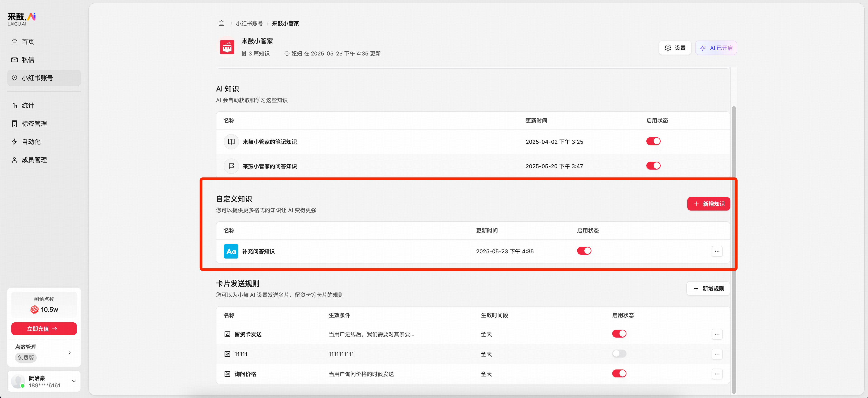Screen dimensions: 868x398
Task: Click the Aa icon for 补充问答知识
Action: [x=231, y=251]
